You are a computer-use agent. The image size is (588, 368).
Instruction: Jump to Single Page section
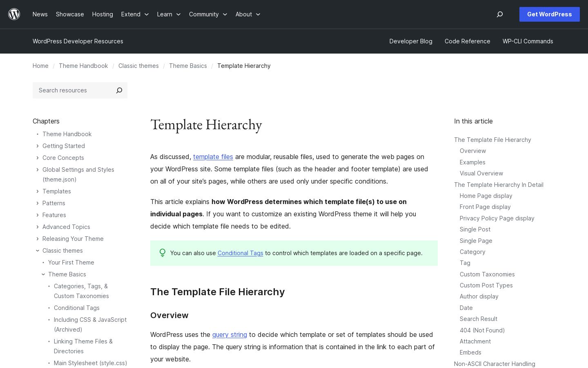click(x=476, y=241)
